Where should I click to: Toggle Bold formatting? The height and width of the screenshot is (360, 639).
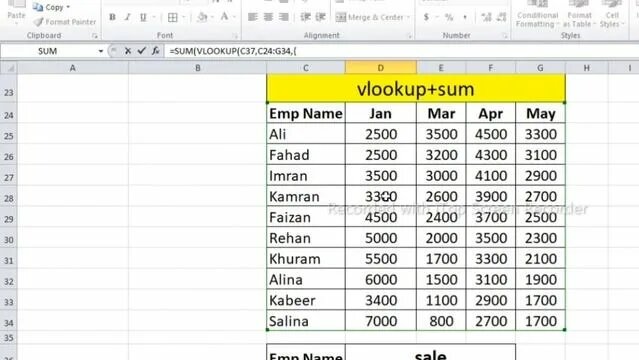(x=112, y=17)
